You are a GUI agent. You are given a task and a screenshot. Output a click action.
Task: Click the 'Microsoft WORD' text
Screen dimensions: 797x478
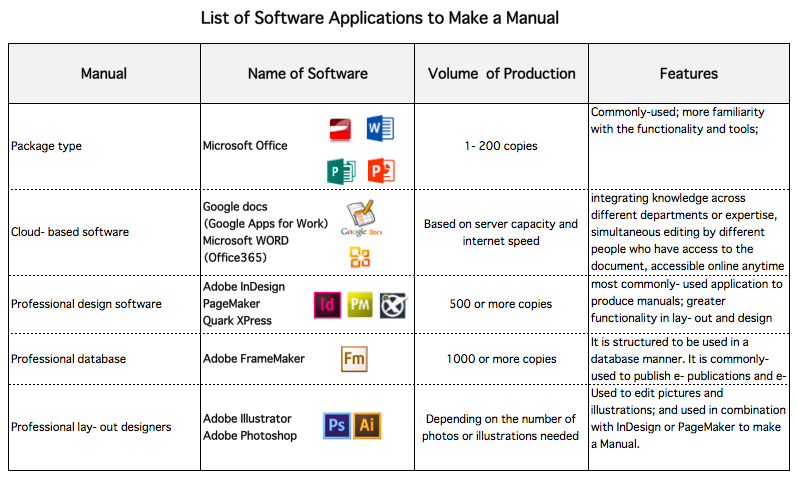pos(246,241)
